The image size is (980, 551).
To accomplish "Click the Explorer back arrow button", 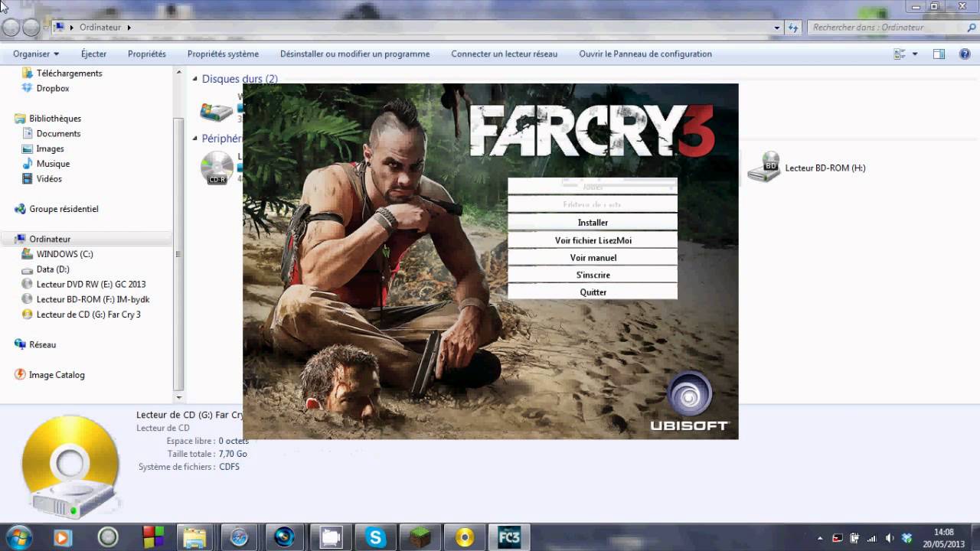I will tap(11, 28).
